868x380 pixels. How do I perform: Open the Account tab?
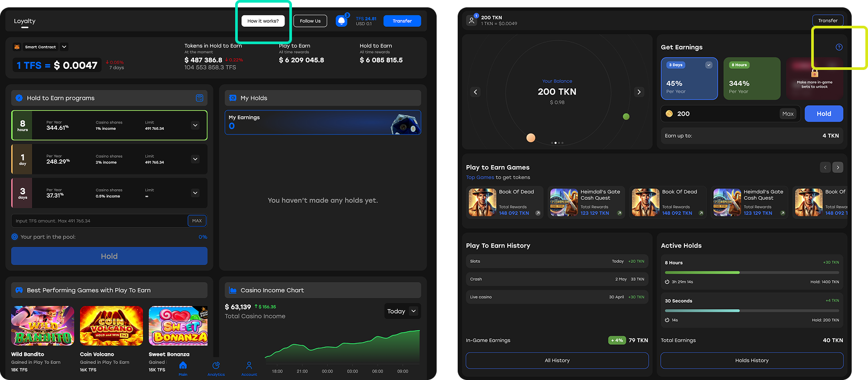click(249, 368)
